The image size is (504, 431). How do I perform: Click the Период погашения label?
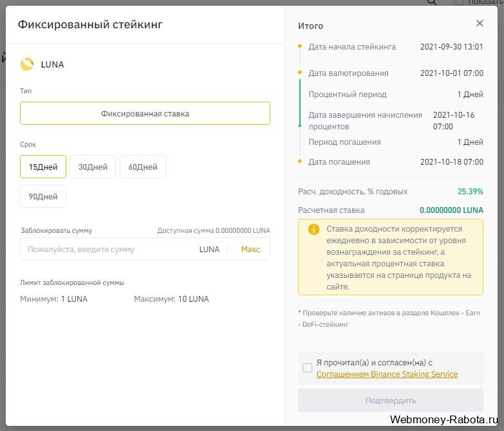pyautogui.click(x=344, y=142)
